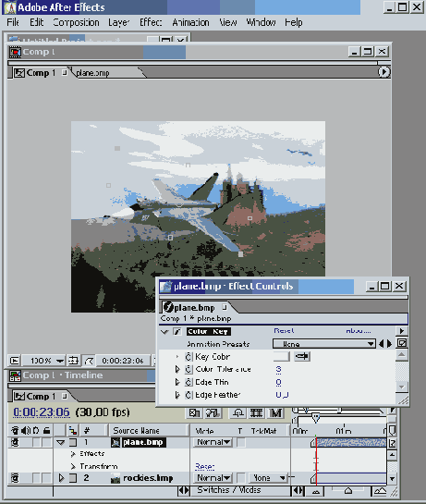Image resolution: width=426 pixels, height=504 pixels.
Task: Click the Edge Thin stopwatch icon
Action: click(x=189, y=382)
